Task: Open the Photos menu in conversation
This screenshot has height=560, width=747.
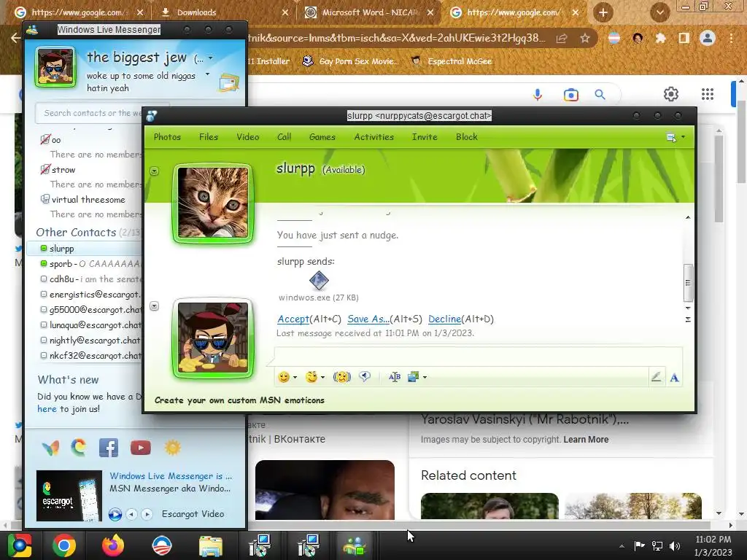Action: click(x=167, y=137)
